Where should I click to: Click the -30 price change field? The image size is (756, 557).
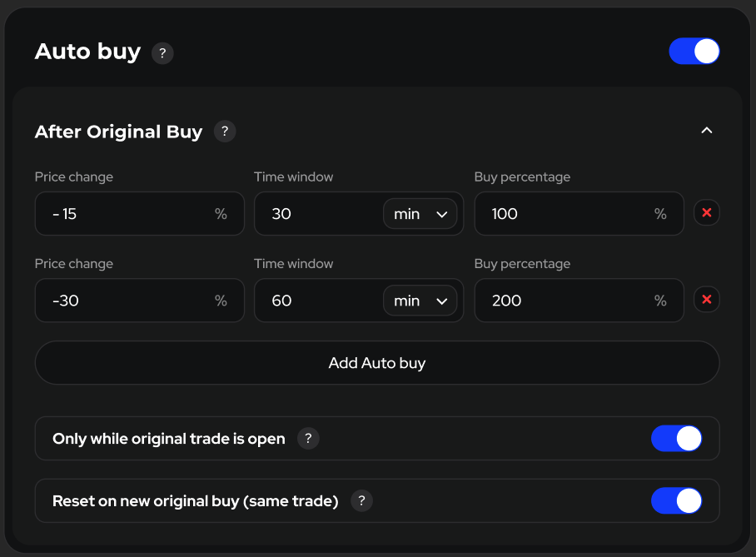[125, 301]
